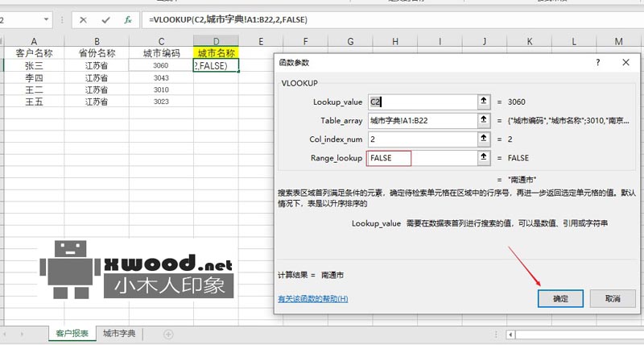Click the formula bar enter checkmark icon
Viewport: 644px width, 345px height.
[105, 19]
